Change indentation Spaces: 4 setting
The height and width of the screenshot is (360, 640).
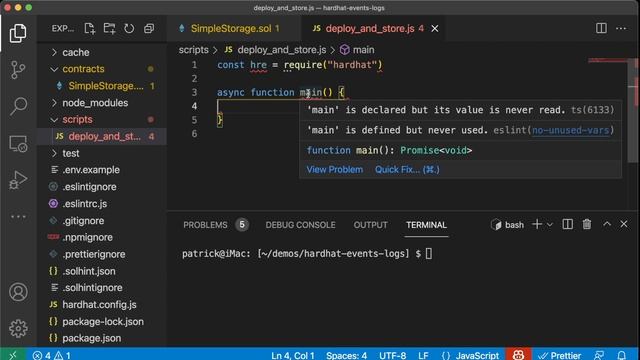pyautogui.click(x=346, y=355)
